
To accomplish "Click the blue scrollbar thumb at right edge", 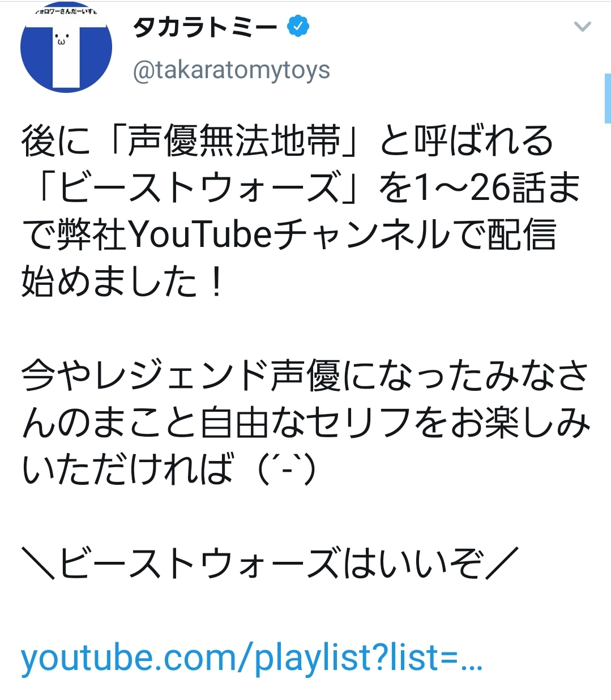I will pos(608,98).
